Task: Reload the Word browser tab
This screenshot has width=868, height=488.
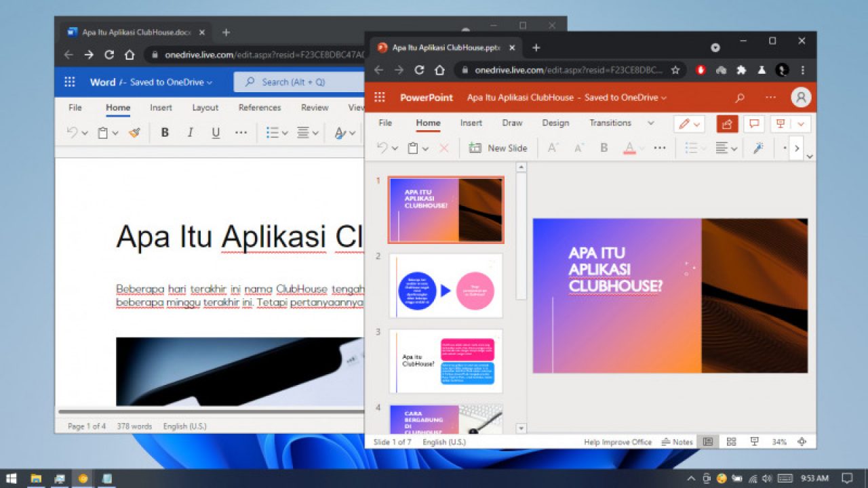Action: pyautogui.click(x=109, y=55)
